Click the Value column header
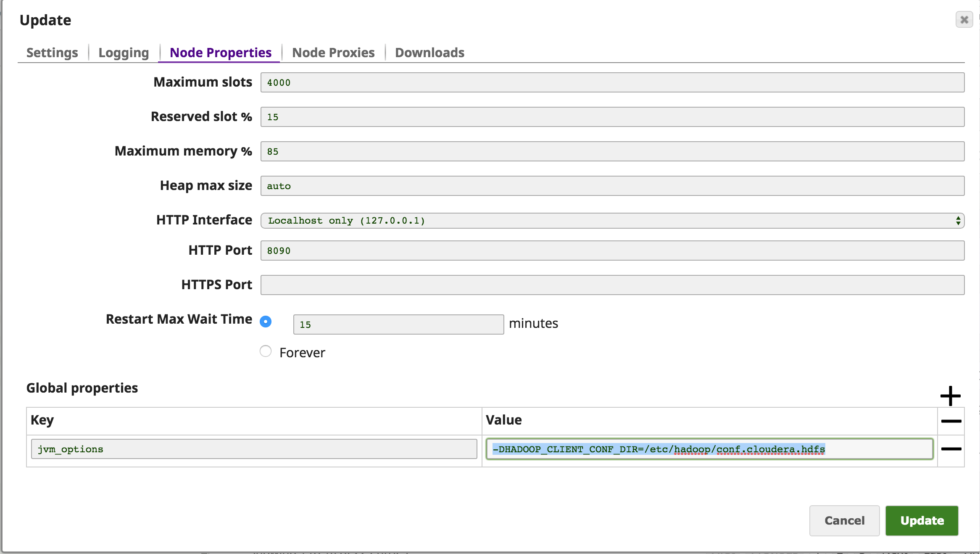 tap(503, 420)
